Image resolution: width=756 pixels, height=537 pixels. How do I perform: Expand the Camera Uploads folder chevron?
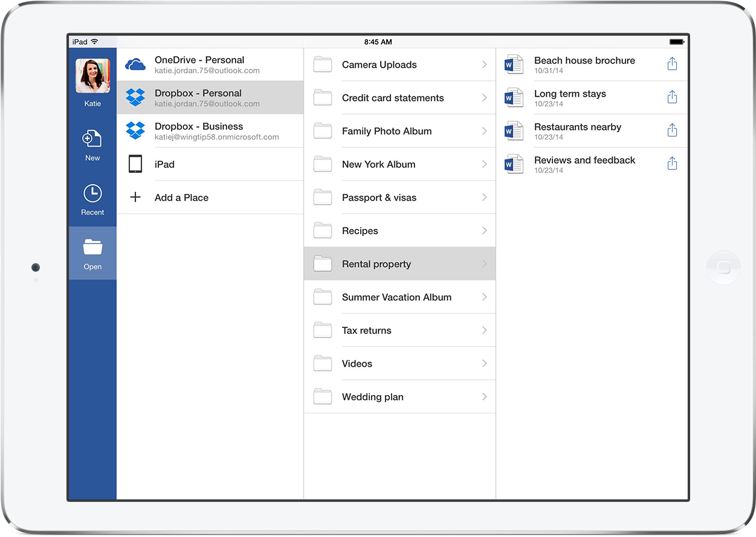pyautogui.click(x=484, y=65)
